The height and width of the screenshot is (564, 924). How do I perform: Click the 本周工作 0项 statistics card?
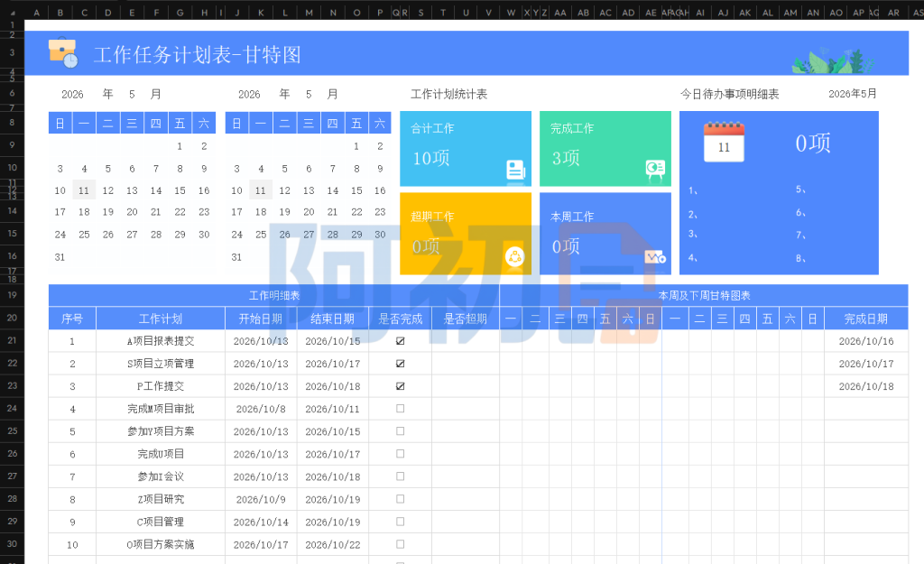[x=605, y=234]
